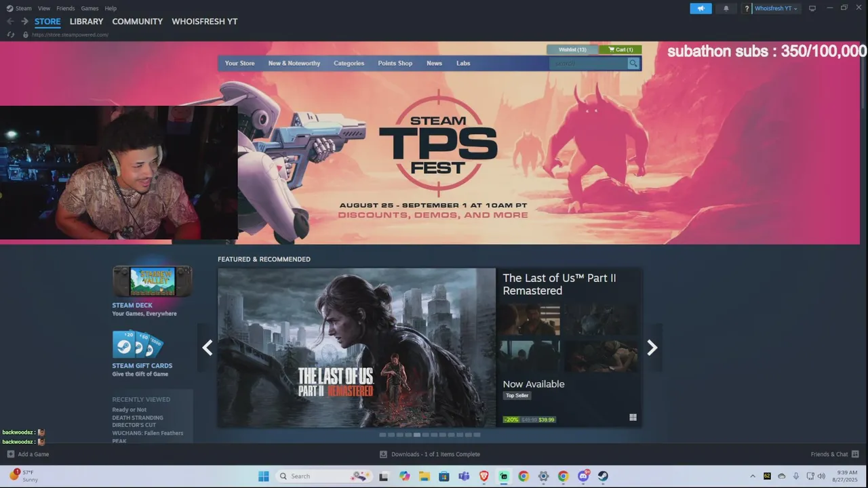Screen dimensions: 868x488
Task: Switch to the STORE tab
Action: [47, 21]
